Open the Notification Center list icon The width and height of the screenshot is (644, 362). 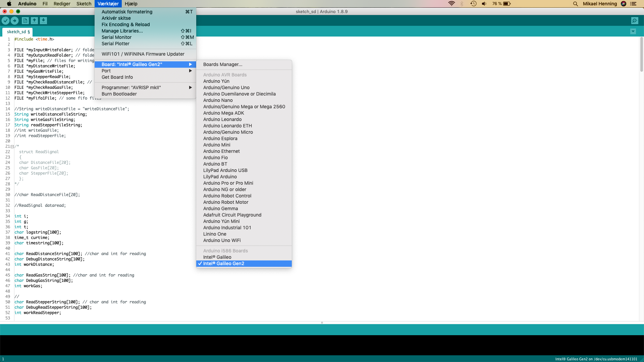[x=633, y=4]
